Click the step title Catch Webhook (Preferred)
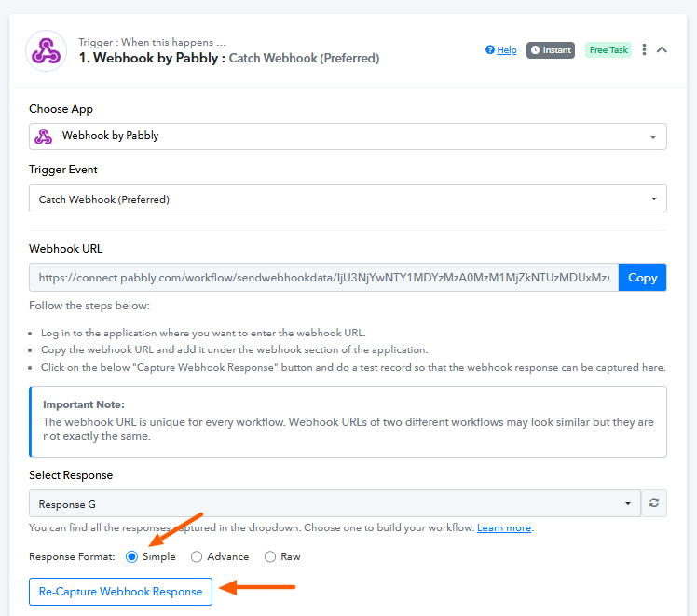This screenshot has height=616, width=697. 303,58
